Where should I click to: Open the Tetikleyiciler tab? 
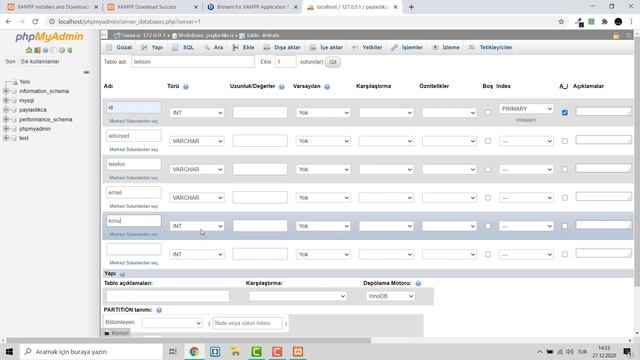[x=490, y=47]
